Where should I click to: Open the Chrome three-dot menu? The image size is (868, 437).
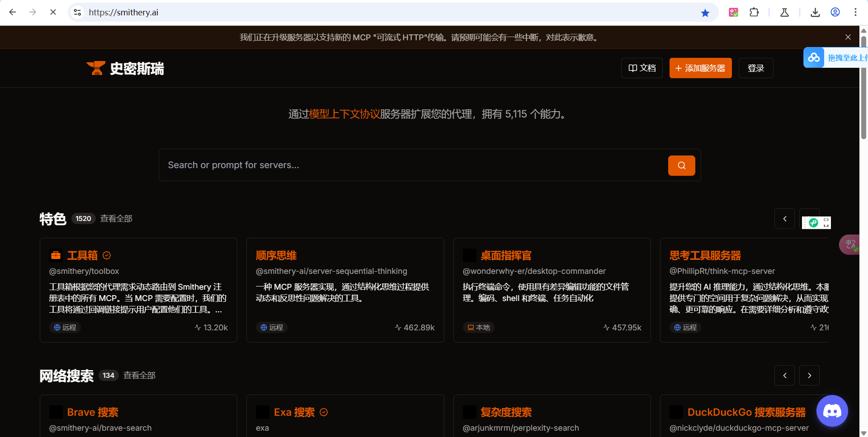coord(855,12)
